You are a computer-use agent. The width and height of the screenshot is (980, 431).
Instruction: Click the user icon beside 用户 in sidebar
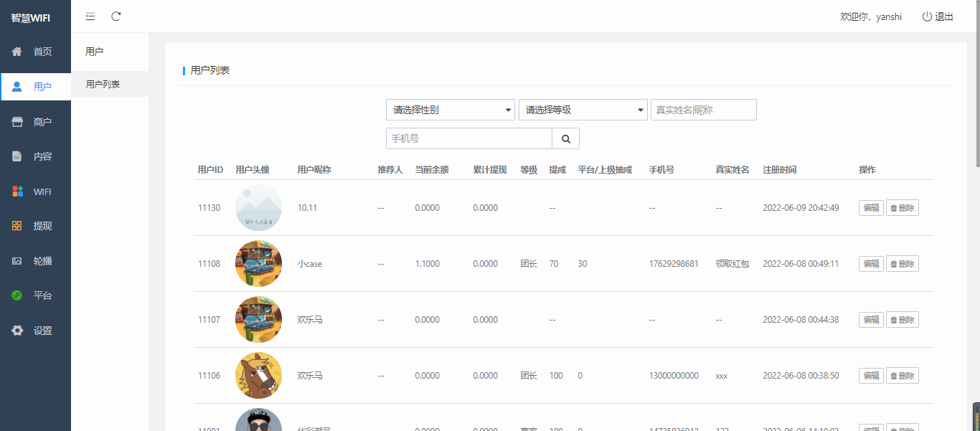coord(17,87)
